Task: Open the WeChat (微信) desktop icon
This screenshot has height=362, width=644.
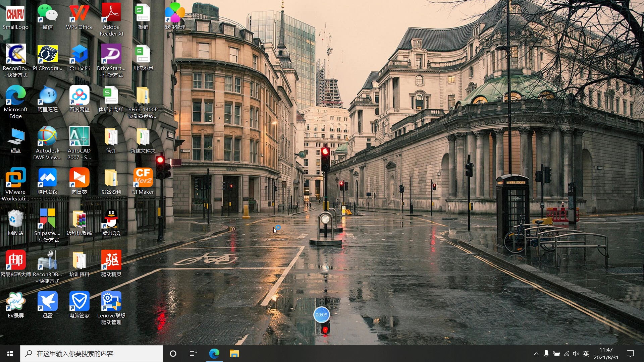Action: (x=47, y=13)
